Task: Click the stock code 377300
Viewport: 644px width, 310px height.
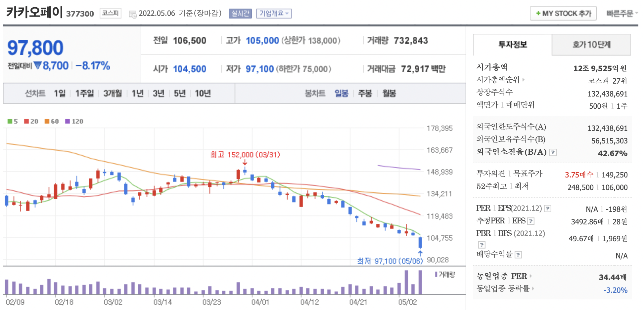Action: point(80,14)
